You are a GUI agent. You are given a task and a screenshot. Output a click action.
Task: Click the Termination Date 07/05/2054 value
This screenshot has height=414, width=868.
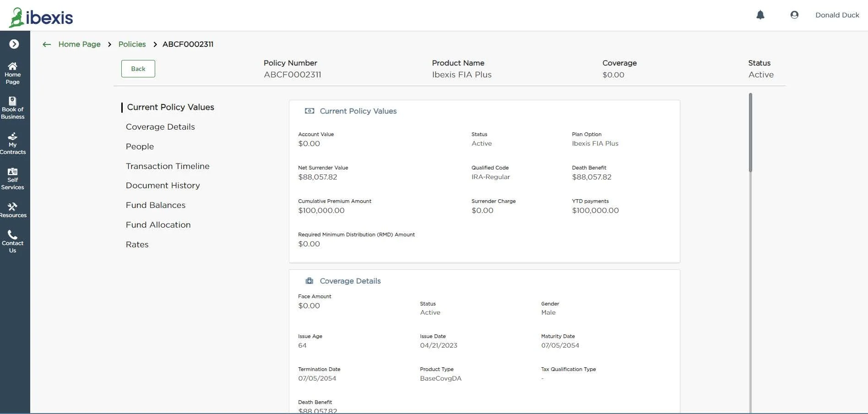(x=317, y=379)
